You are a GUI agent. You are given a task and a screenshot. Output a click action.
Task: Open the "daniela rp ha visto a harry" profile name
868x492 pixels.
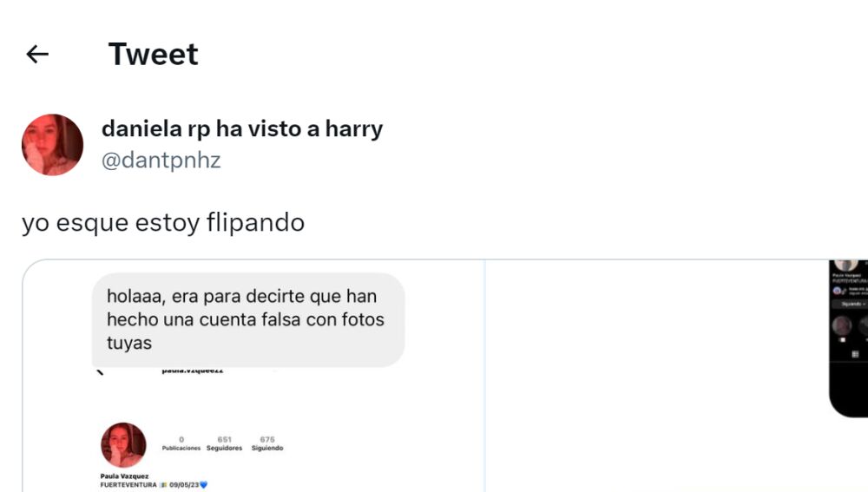(242, 129)
